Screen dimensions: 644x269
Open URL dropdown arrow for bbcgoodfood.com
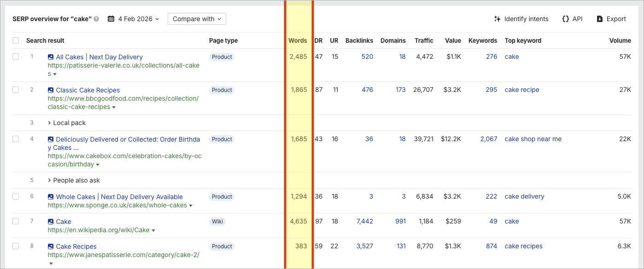pyautogui.click(x=114, y=107)
